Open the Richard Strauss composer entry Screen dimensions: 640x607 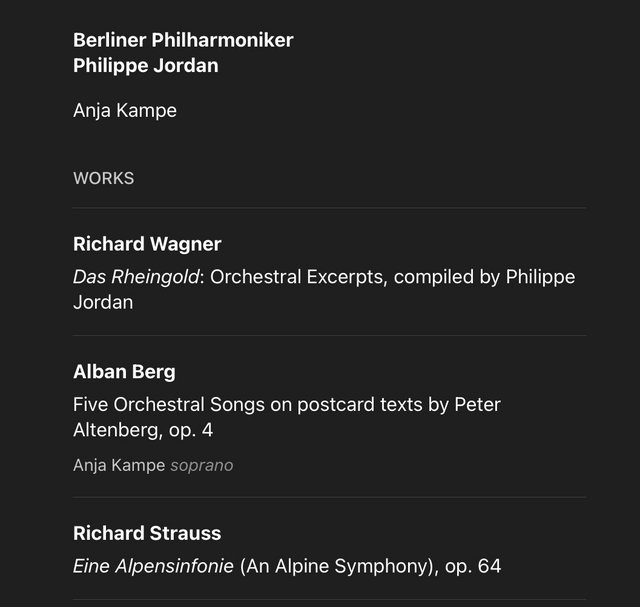(147, 534)
